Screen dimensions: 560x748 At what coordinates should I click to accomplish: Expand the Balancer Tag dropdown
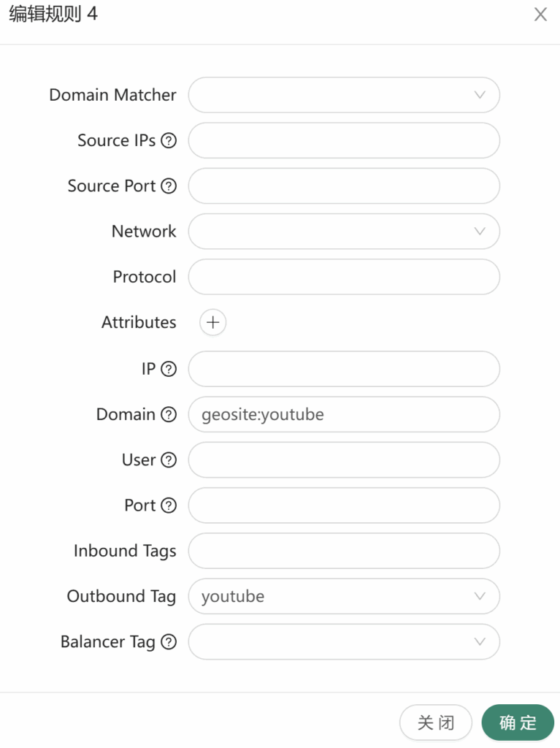(344, 641)
